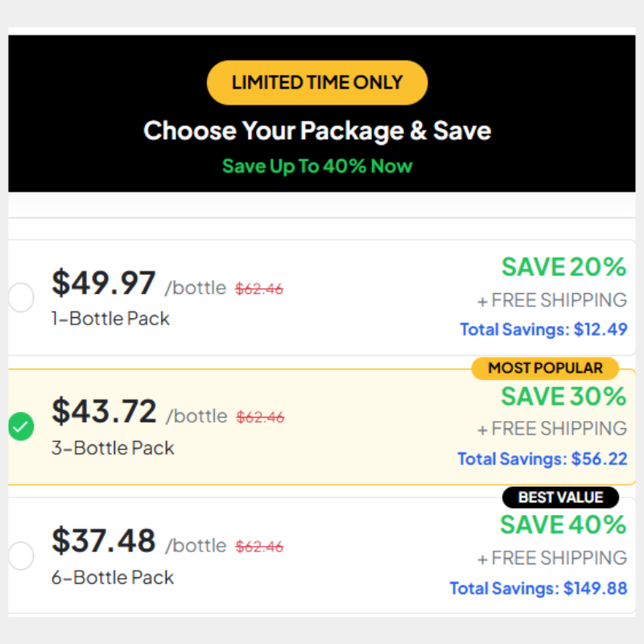Click the 6-Bottle Pack label
Viewport: 644px width, 644px height.
pos(112,577)
